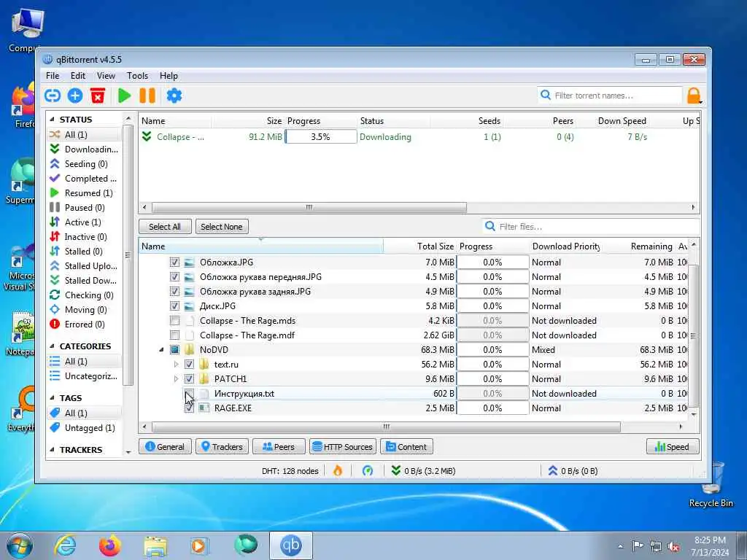Uncheck the PATCH1 folder checkbox
Viewport: 747px width, 560px height.
(189, 379)
